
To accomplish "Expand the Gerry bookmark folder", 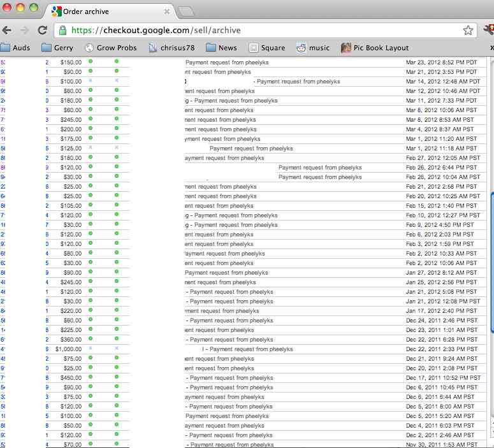I will 57,48.
